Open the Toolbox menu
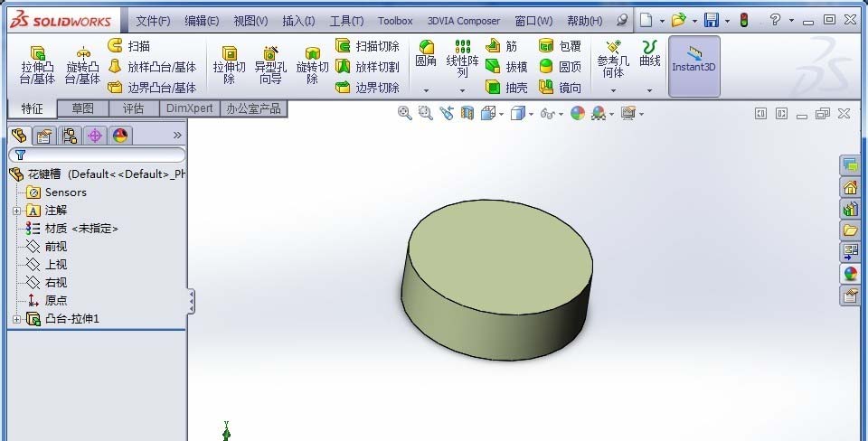The image size is (868, 441). click(x=395, y=21)
